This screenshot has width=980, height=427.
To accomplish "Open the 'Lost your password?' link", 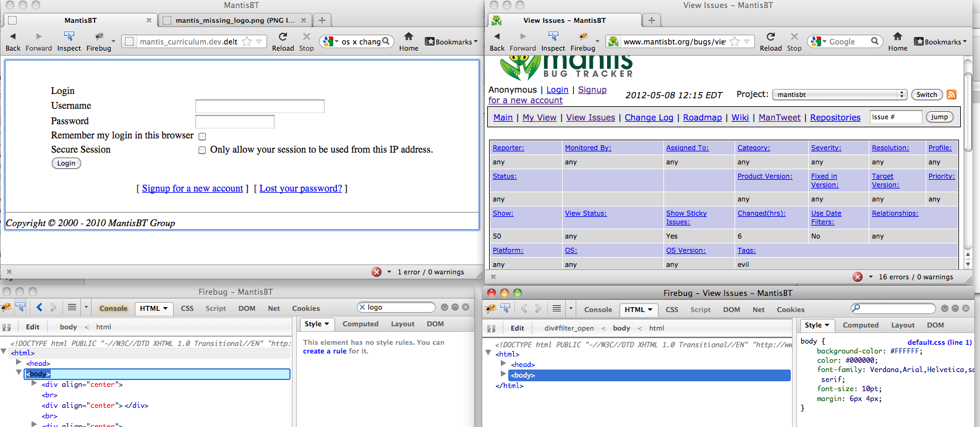I will 300,188.
